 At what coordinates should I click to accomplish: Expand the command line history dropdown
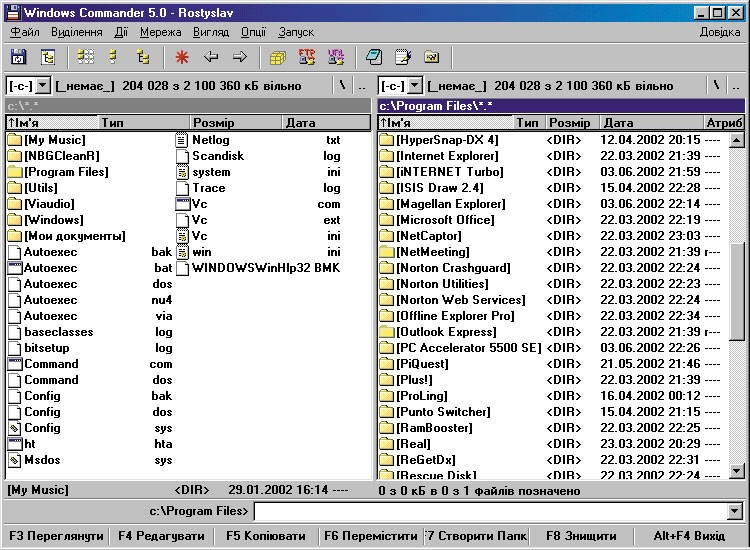735,511
